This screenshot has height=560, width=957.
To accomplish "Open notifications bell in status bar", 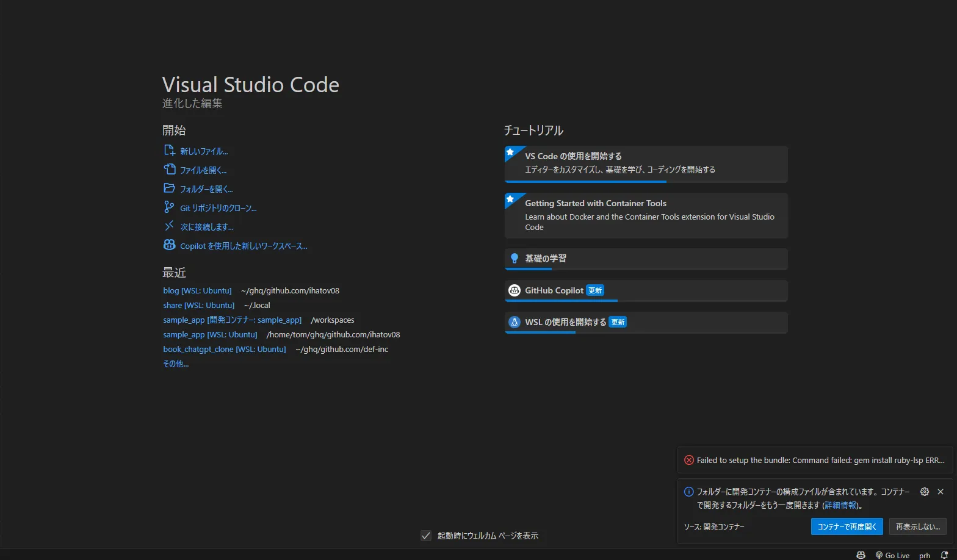I will point(944,555).
